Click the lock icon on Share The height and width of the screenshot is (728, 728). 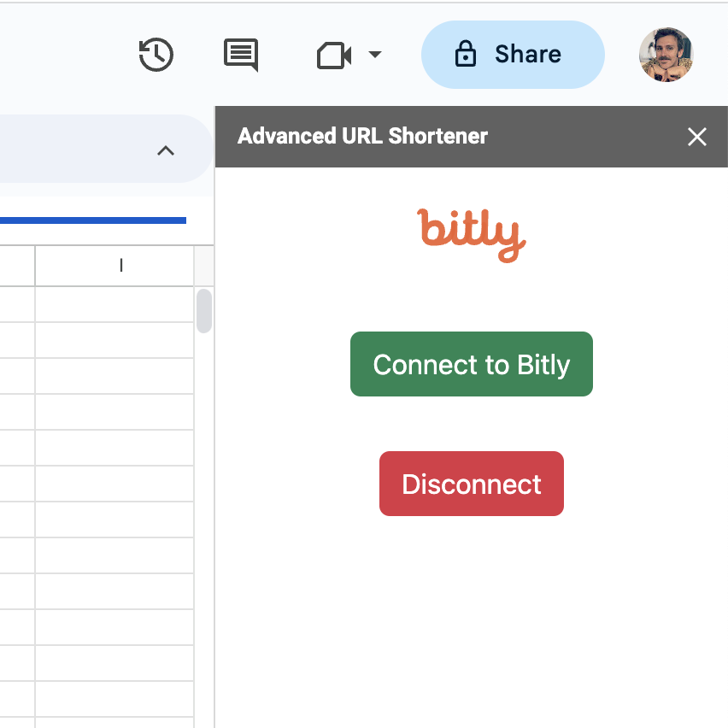tap(466, 56)
